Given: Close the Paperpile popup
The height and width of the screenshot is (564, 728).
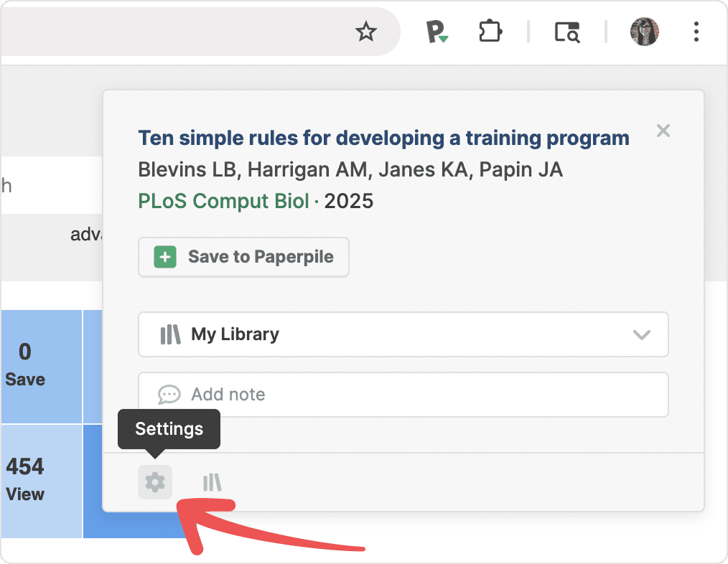Looking at the screenshot, I should point(663,131).
